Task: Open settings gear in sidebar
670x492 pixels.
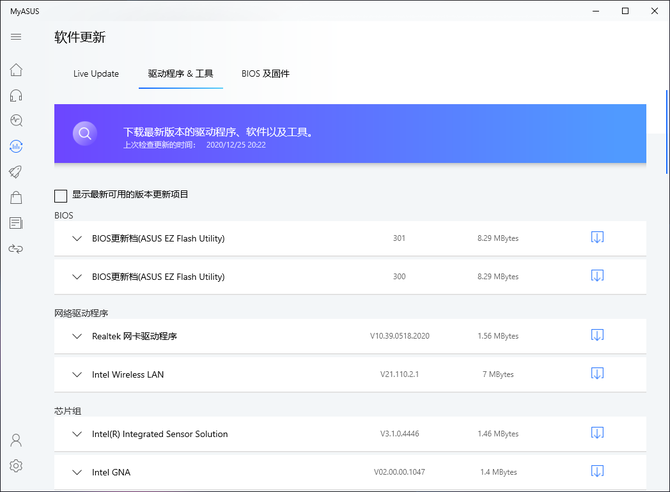Action: click(16, 466)
